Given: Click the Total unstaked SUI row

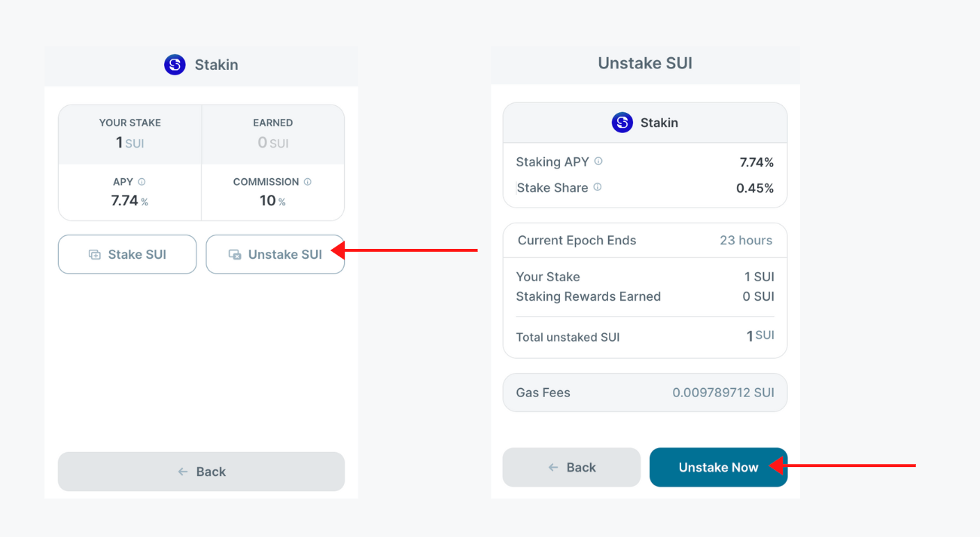Looking at the screenshot, I should pyautogui.click(x=644, y=336).
